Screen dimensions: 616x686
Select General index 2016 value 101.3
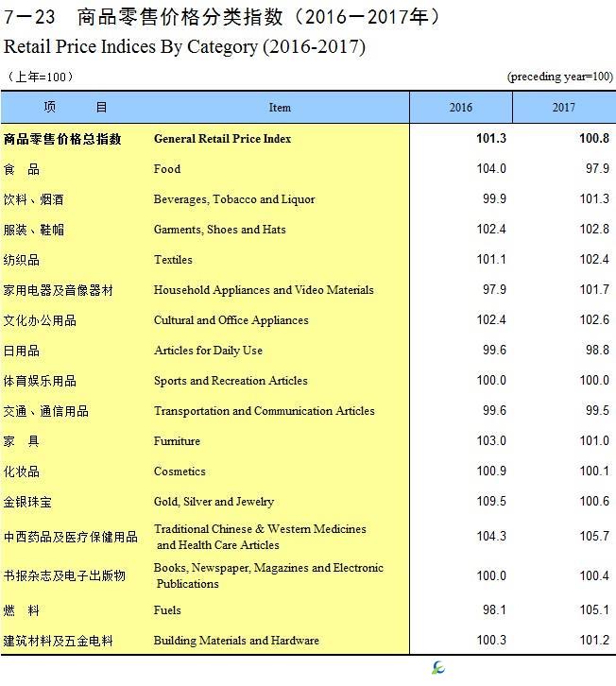[491, 138]
